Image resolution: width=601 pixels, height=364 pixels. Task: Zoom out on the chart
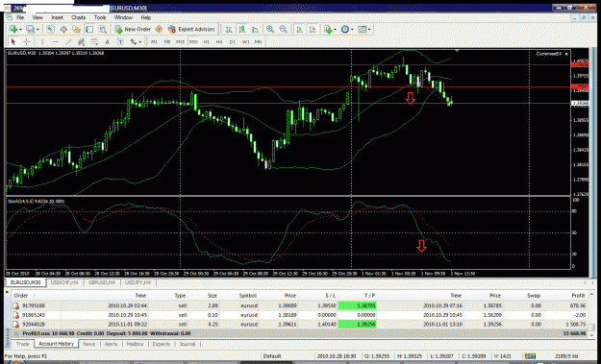[x=284, y=29]
